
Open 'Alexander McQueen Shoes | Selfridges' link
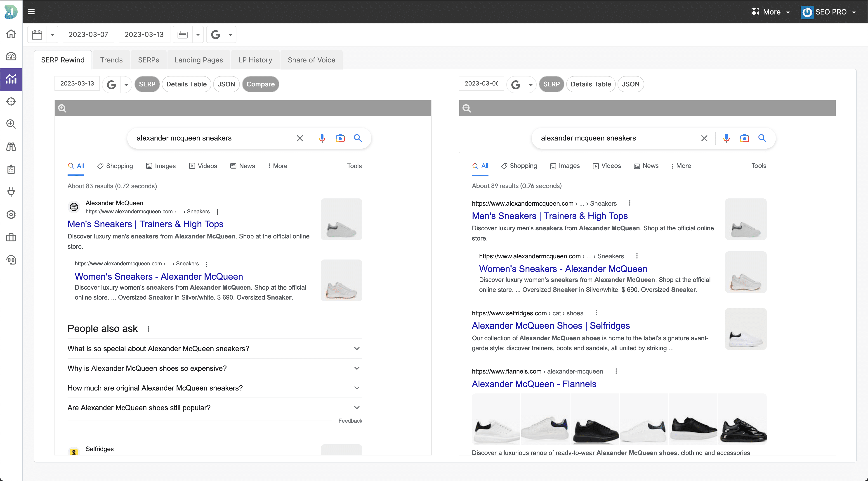click(551, 326)
